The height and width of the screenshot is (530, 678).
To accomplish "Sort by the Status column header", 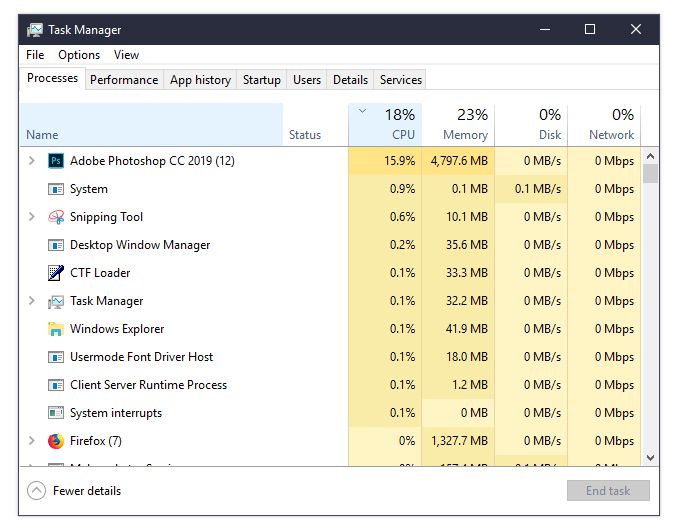I will [316, 125].
